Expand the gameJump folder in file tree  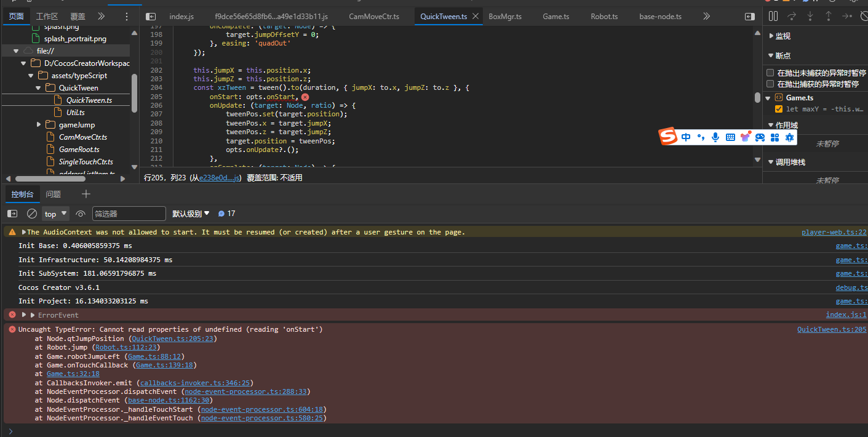[x=40, y=125]
